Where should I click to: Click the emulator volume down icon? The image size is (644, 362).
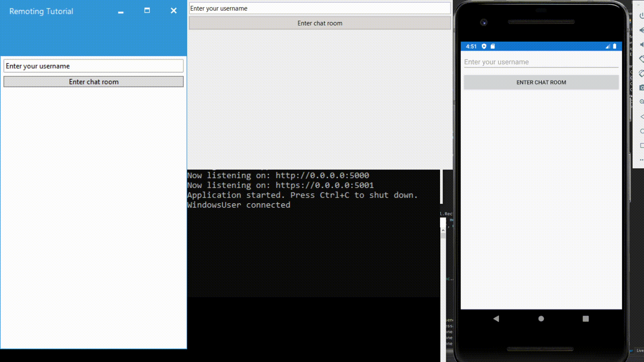tap(641, 45)
